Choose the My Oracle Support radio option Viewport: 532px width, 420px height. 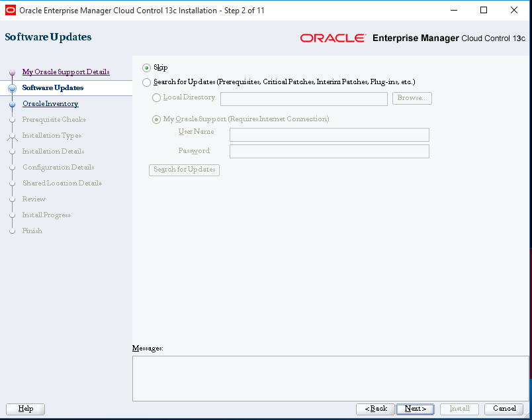tap(157, 119)
